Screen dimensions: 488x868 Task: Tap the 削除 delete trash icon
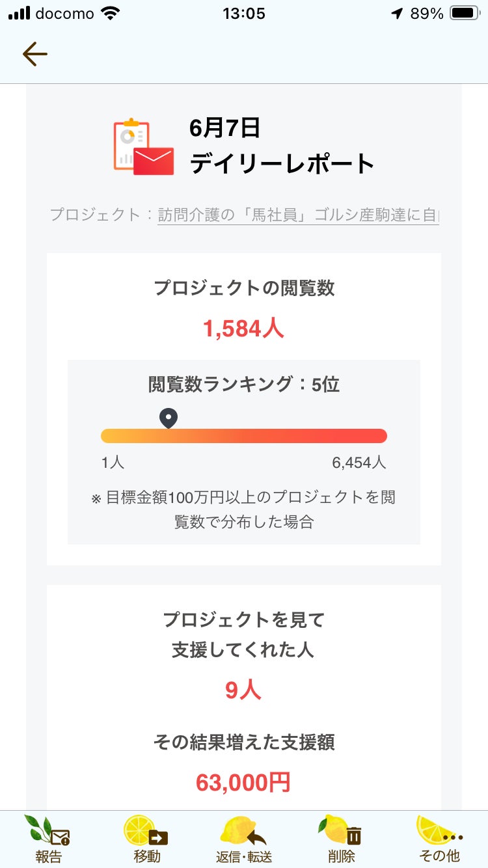pyautogui.click(x=341, y=838)
